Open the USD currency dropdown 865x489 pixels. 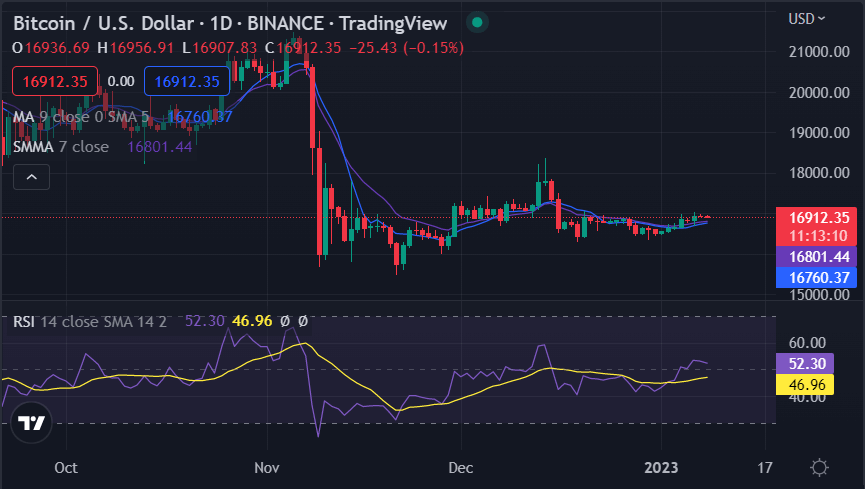[x=808, y=18]
